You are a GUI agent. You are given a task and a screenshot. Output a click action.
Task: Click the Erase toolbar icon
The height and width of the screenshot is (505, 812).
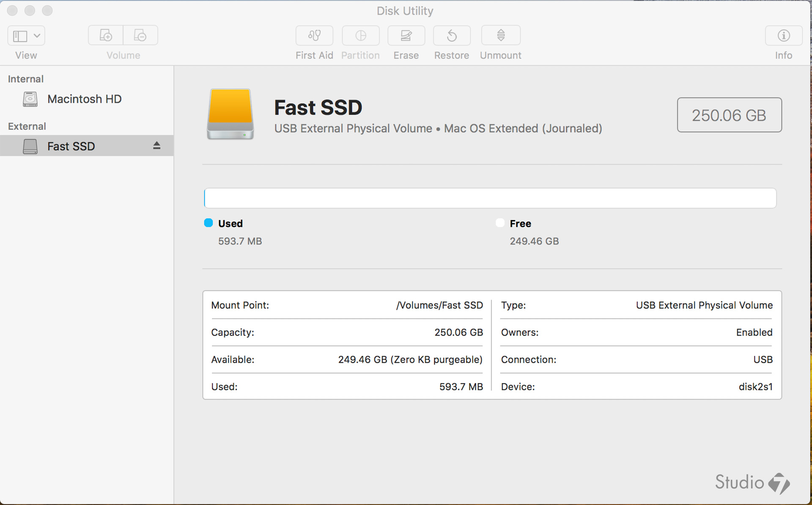[x=406, y=36]
